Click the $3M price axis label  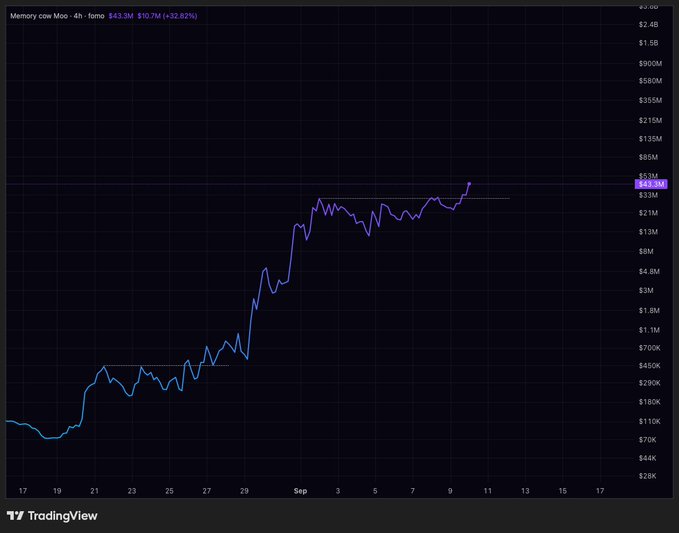[646, 290]
